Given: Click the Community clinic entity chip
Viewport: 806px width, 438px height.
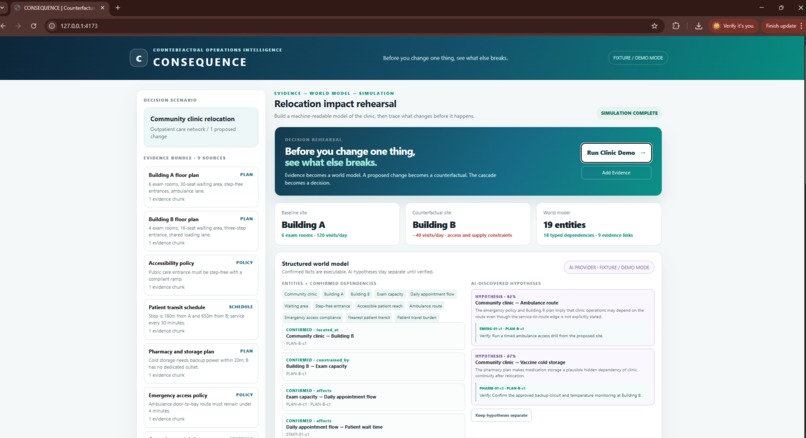Looking at the screenshot, I should (x=301, y=294).
